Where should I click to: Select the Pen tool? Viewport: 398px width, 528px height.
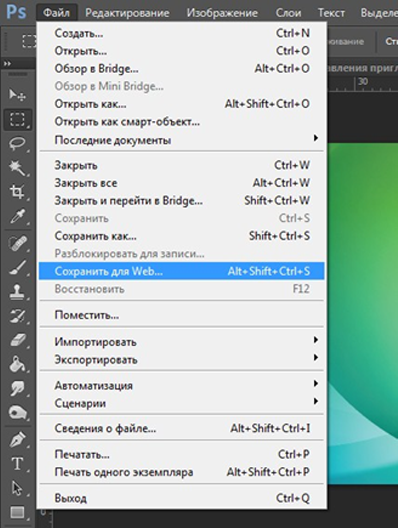pyautogui.click(x=17, y=440)
